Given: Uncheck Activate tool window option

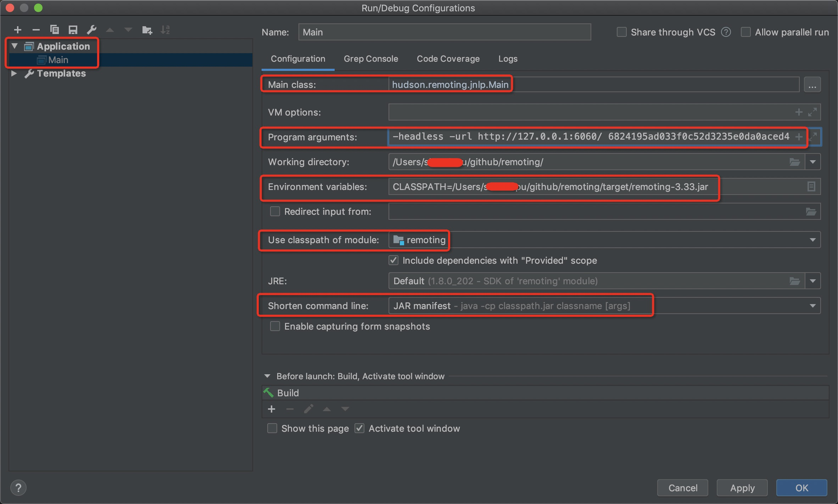Looking at the screenshot, I should (359, 428).
